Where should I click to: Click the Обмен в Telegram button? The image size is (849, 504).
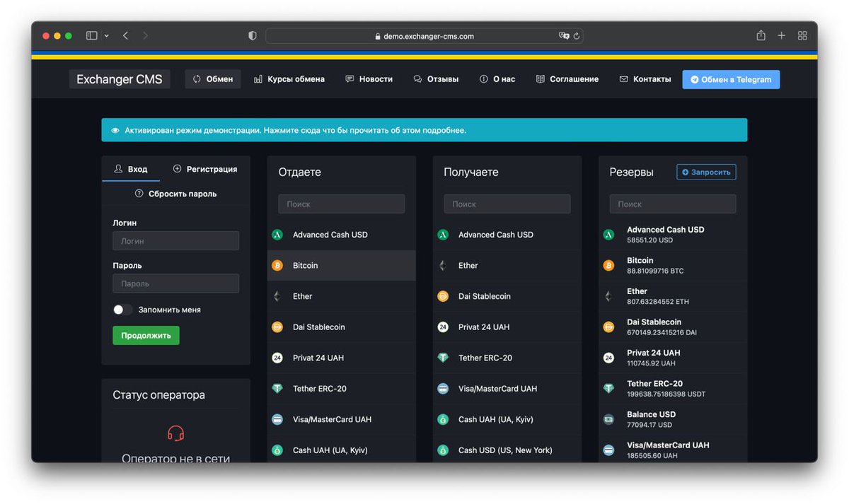[731, 79]
